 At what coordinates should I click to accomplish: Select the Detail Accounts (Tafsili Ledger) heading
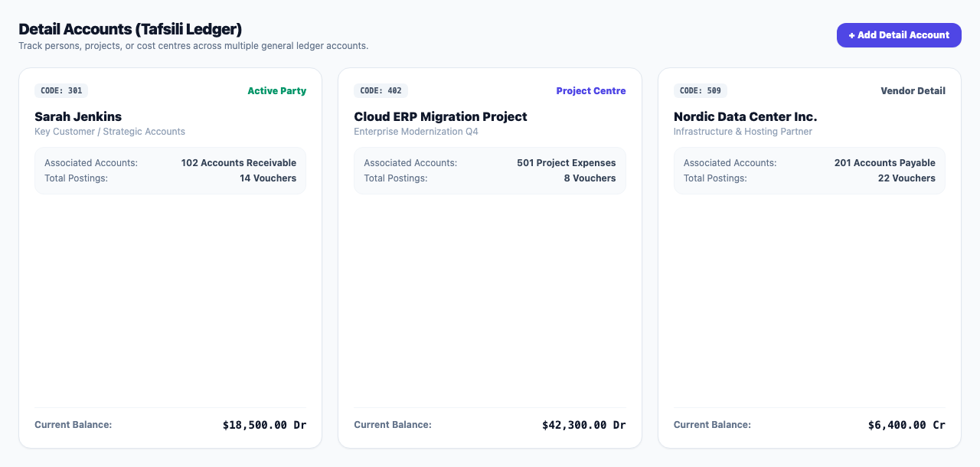click(130, 29)
